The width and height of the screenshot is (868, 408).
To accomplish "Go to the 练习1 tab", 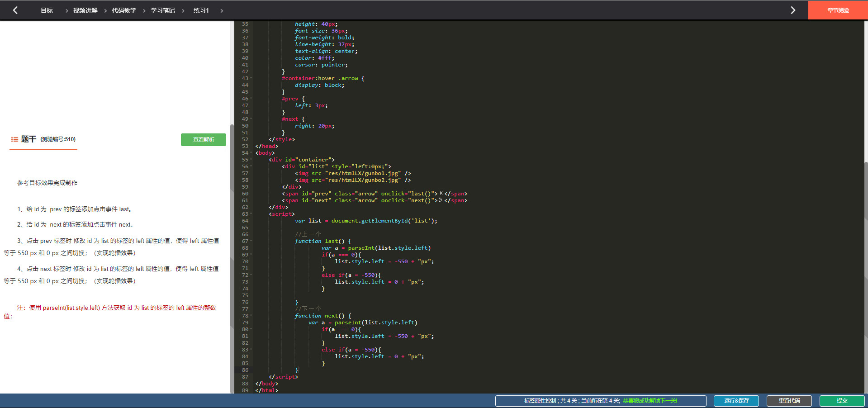I will tap(201, 10).
